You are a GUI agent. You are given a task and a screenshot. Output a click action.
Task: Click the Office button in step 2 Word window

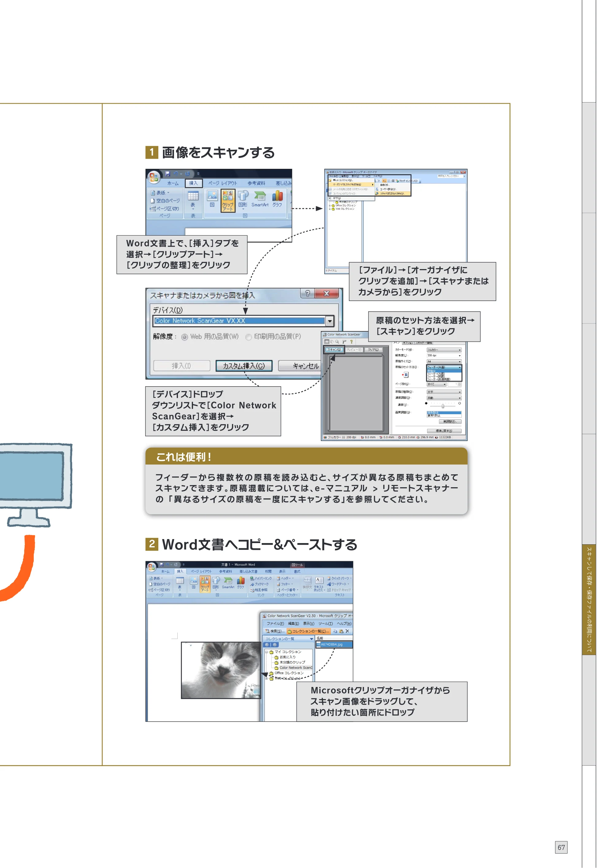click(x=151, y=567)
